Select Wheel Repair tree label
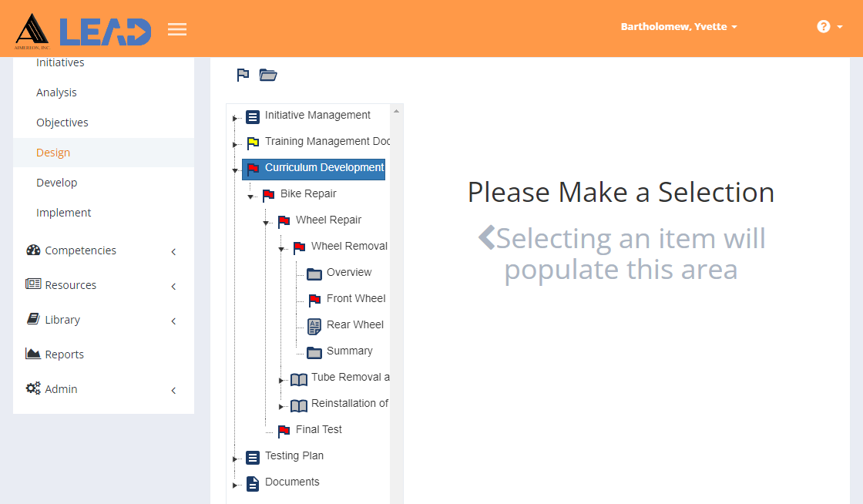The image size is (863, 504). [328, 220]
